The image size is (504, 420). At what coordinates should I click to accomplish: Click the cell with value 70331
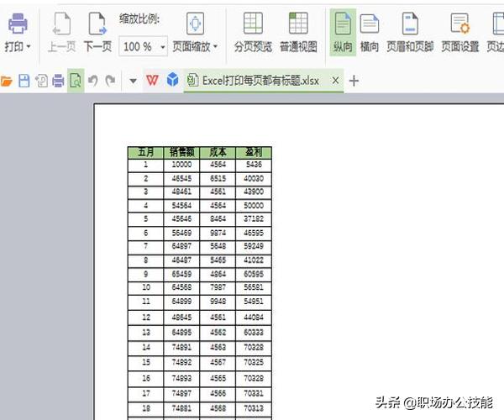click(254, 393)
